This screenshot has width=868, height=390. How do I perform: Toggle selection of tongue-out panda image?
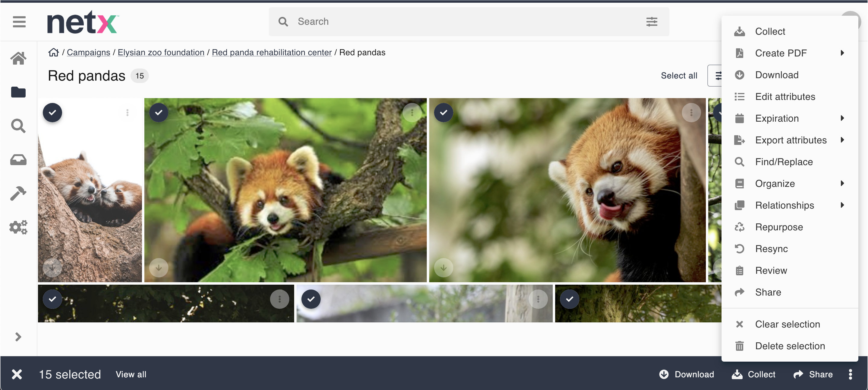click(443, 112)
